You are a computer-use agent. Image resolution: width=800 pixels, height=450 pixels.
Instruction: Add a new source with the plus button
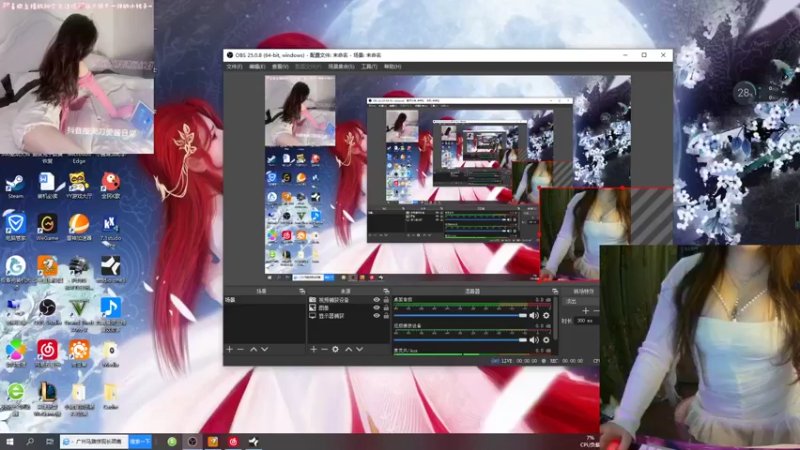click(313, 349)
